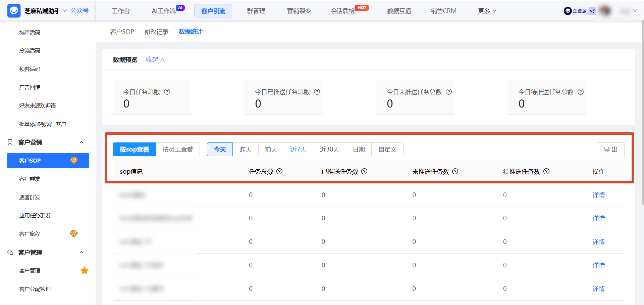Open 广告回传 in the sidebar
Screen dimensions: 644x305
[x=30, y=87]
